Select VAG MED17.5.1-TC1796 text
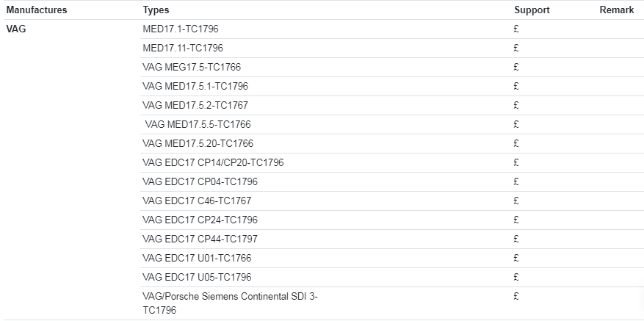This screenshot has height=321, width=644. point(195,87)
